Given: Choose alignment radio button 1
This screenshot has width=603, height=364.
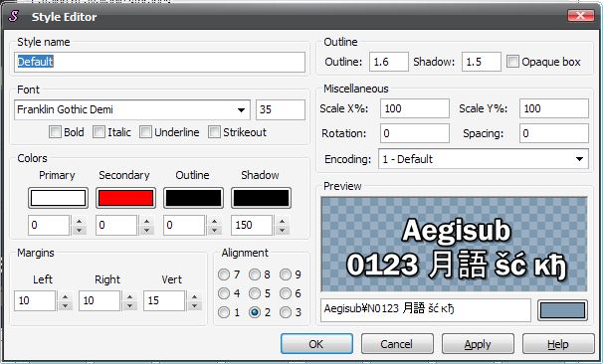Looking at the screenshot, I should [x=224, y=312].
